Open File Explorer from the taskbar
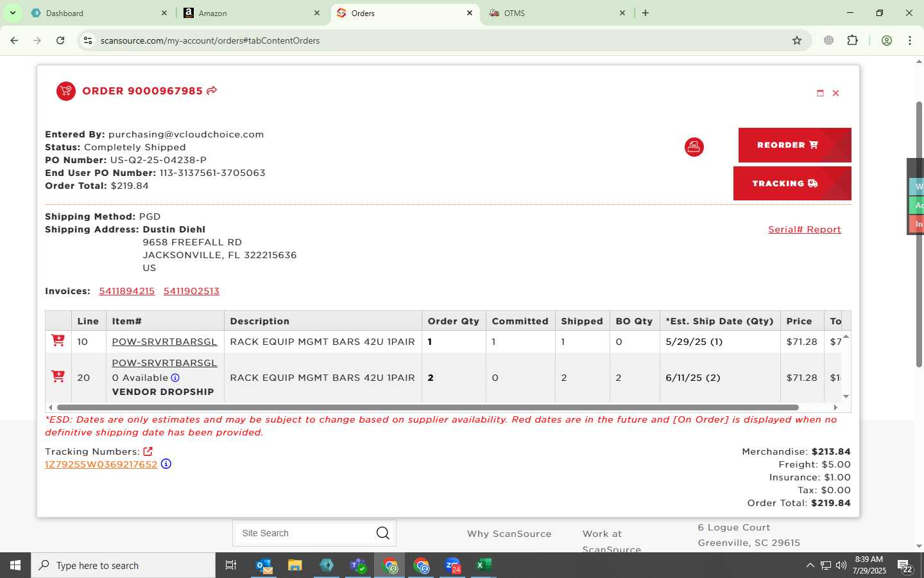924x578 pixels. (295, 565)
